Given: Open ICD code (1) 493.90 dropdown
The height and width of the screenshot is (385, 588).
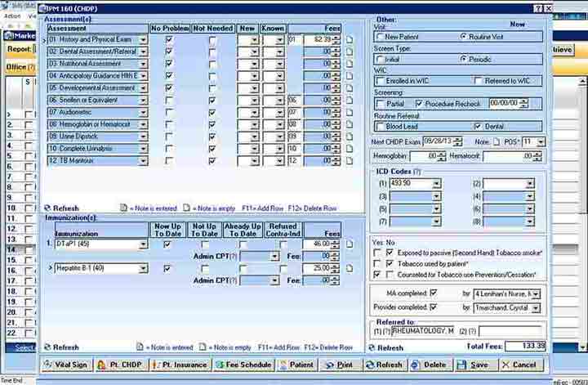Looking at the screenshot, I should pyautogui.click(x=436, y=184).
